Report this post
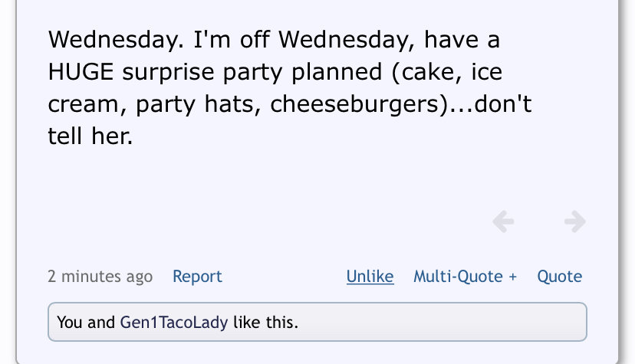The width and height of the screenshot is (635, 364). pos(197,277)
